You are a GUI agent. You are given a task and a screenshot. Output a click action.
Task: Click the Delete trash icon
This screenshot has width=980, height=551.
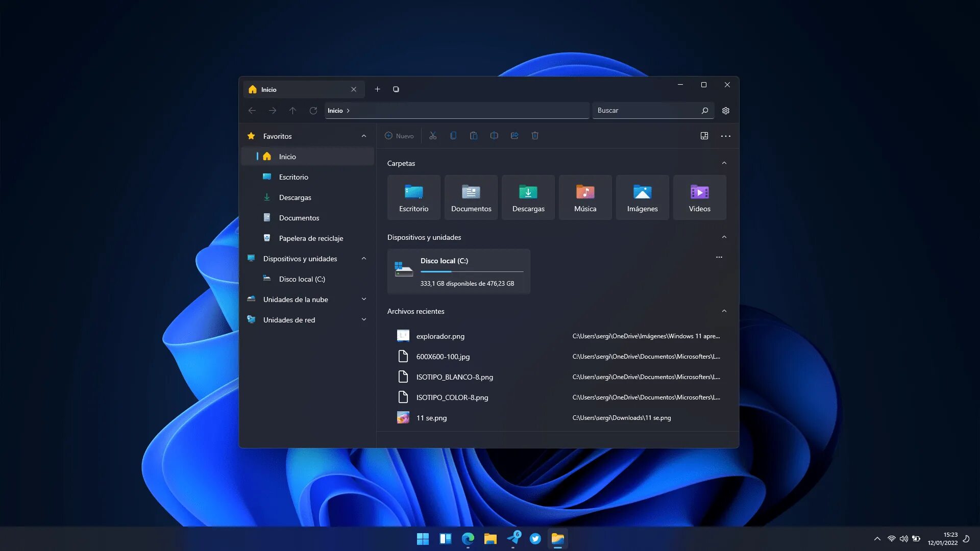(x=535, y=136)
